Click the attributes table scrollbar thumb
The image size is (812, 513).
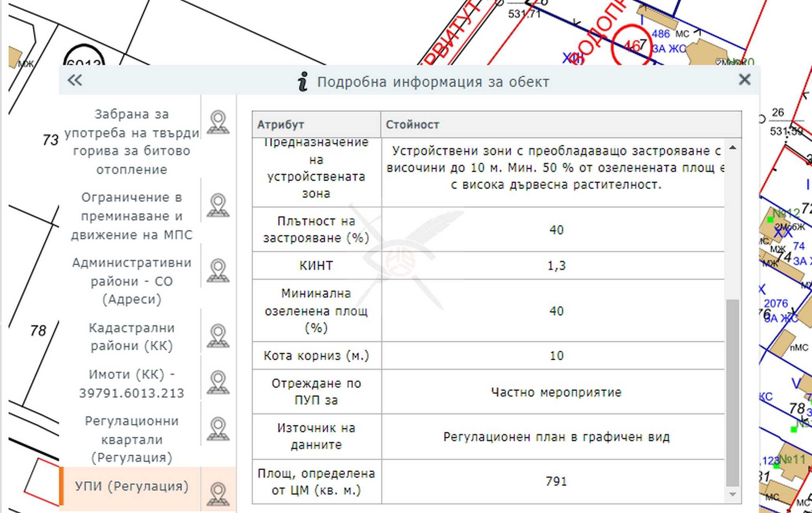(732, 393)
